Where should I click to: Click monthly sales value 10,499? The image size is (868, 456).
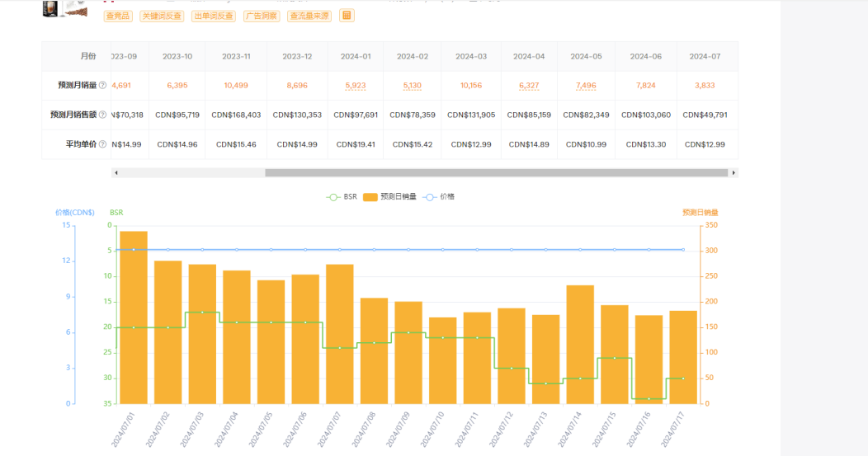pos(236,85)
